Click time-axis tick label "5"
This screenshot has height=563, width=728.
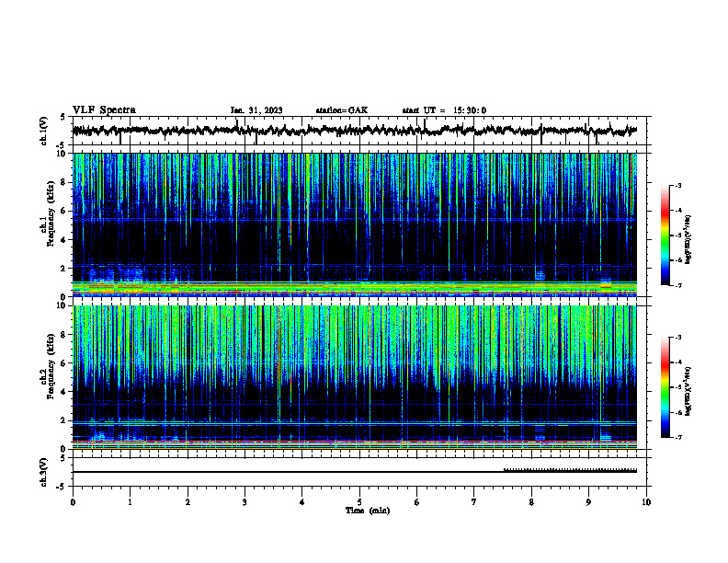[x=359, y=502]
